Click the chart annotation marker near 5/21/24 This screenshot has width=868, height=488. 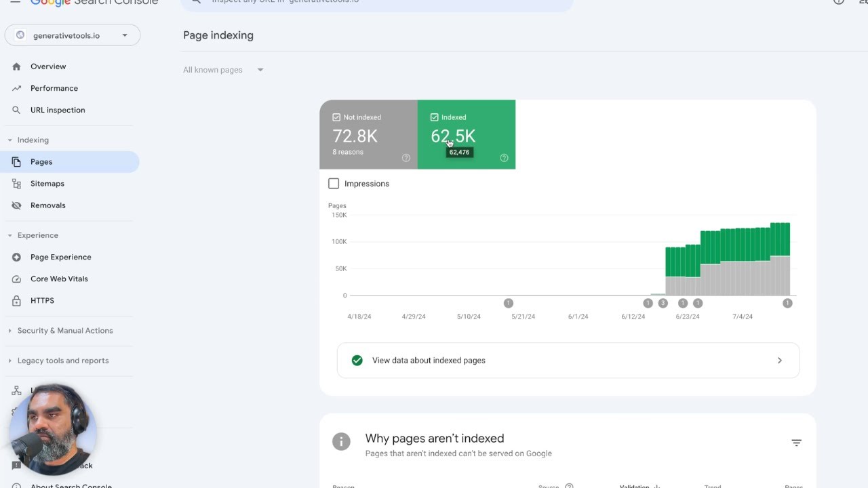click(509, 303)
